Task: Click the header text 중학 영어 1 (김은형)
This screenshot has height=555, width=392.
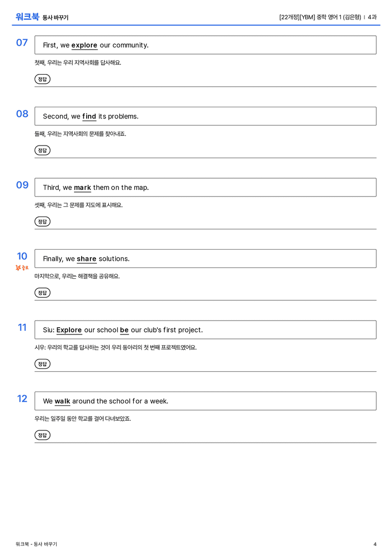Action: pyautogui.click(x=338, y=17)
